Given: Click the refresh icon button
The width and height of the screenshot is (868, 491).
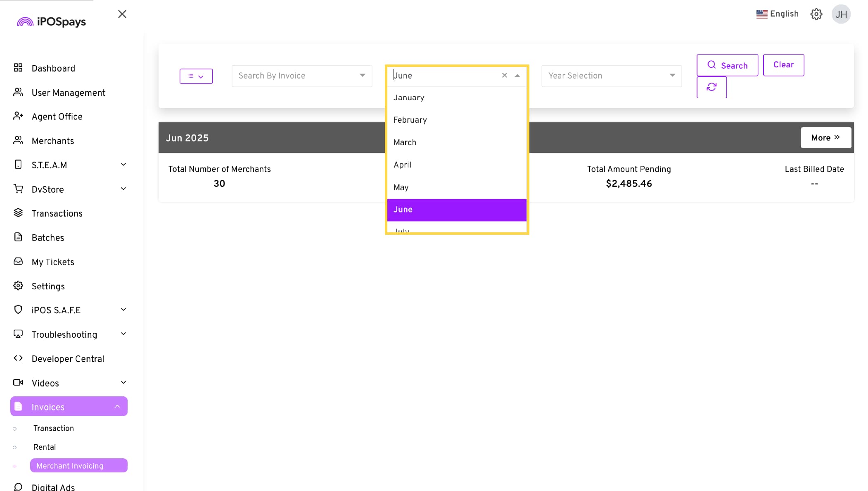Looking at the screenshot, I should coord(711,87).
